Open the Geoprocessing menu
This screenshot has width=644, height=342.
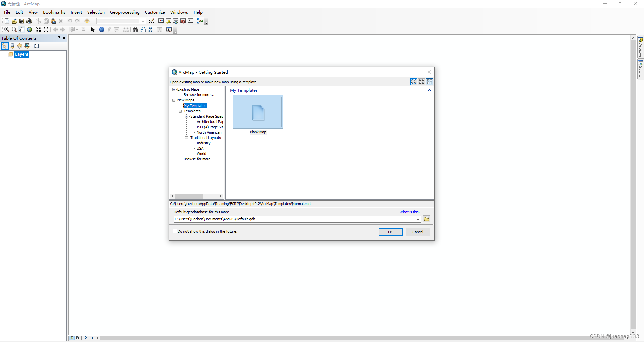125,12
